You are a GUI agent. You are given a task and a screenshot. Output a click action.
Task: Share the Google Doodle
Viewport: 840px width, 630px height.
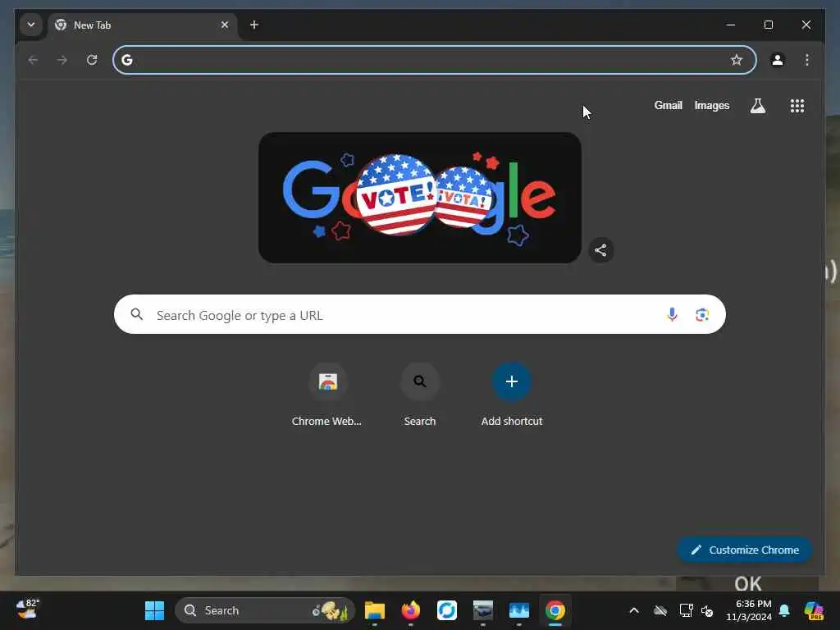coord(600,250)
